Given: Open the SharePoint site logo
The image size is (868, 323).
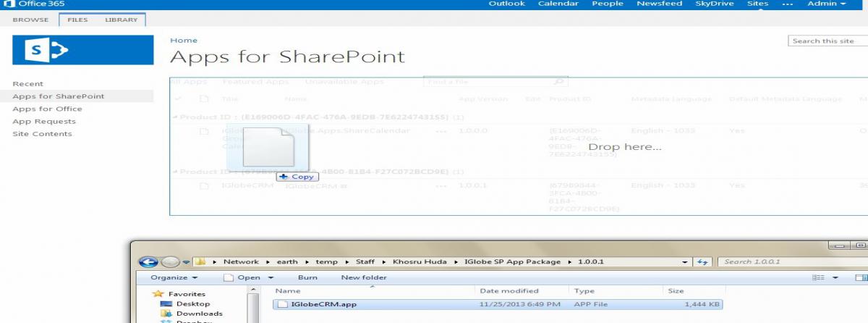Looking at the screenshot, I should (x=82, y=50).
